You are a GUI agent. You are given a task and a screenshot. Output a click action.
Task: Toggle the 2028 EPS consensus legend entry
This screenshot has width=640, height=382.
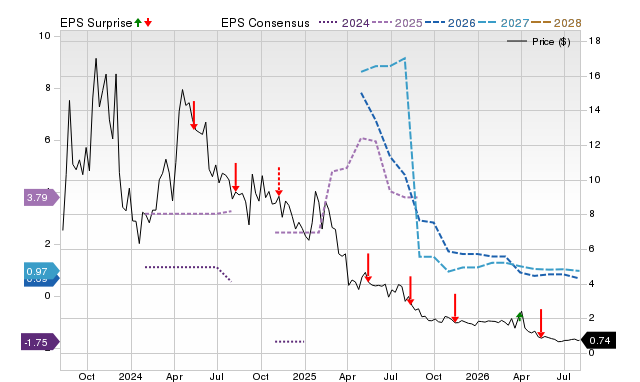[x=556, y=23]
